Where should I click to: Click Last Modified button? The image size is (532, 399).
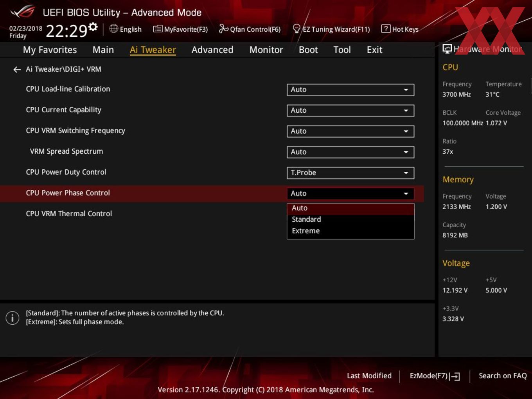369,376
